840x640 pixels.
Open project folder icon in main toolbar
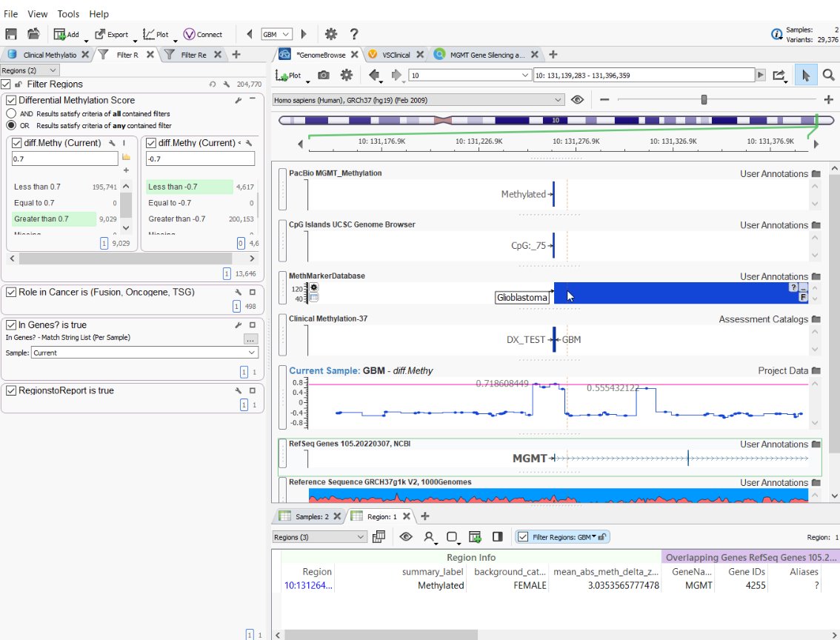click(x=33, y=34)
